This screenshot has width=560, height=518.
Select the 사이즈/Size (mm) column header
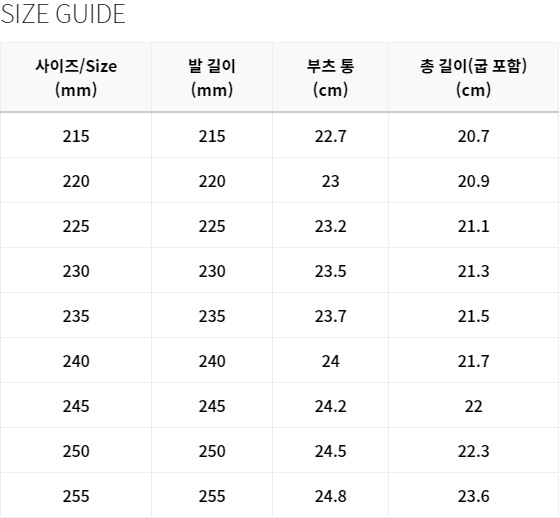click(76, 78)
